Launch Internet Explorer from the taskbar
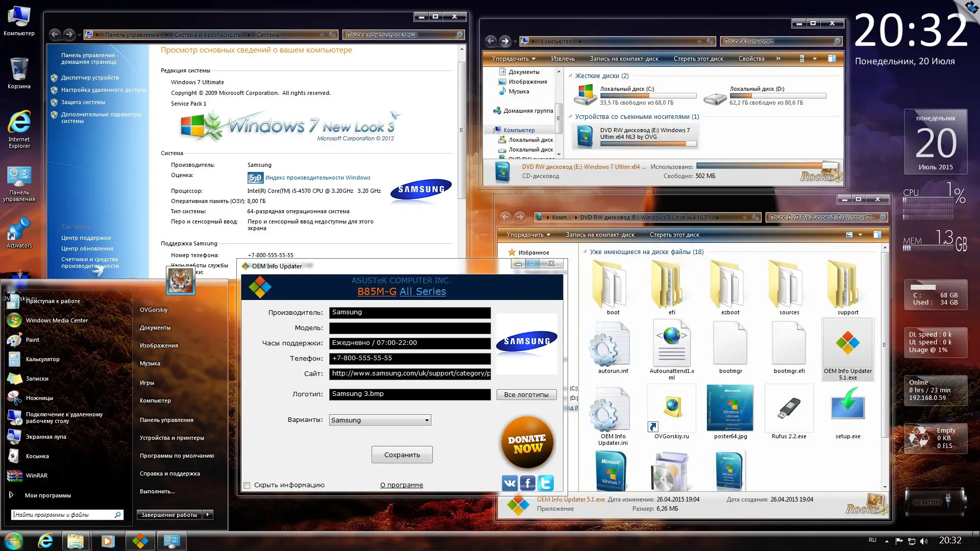Image resolution: width=980 pixels, height=551 pixels. (45, 540)
